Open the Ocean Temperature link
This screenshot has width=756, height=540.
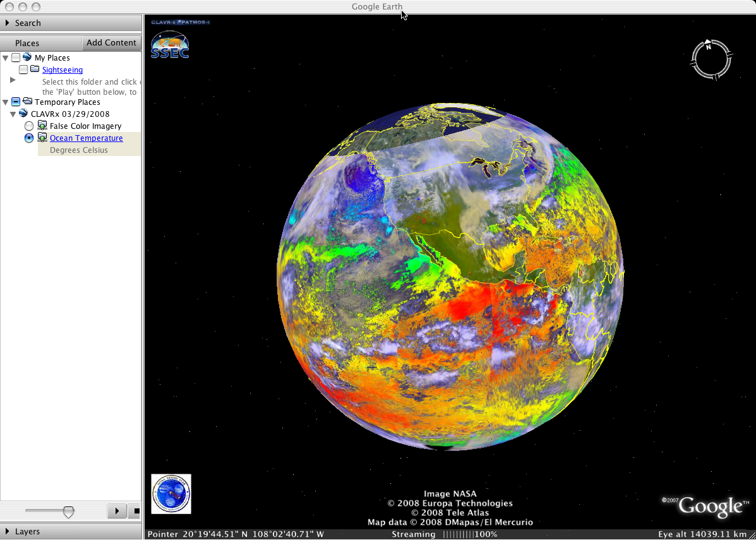click(87, 138)
